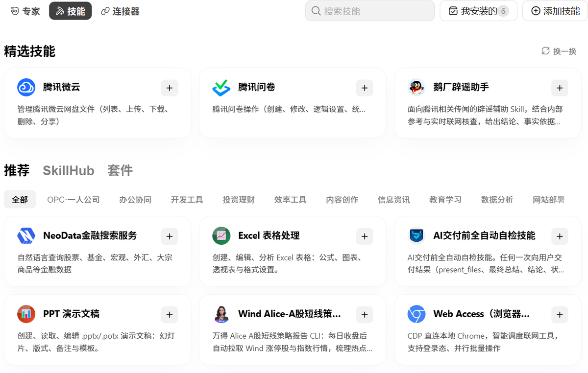The width and height of the screenshot is (588, 373).
Task: Filter by 网站部署 category
Action: coord(549,200)
